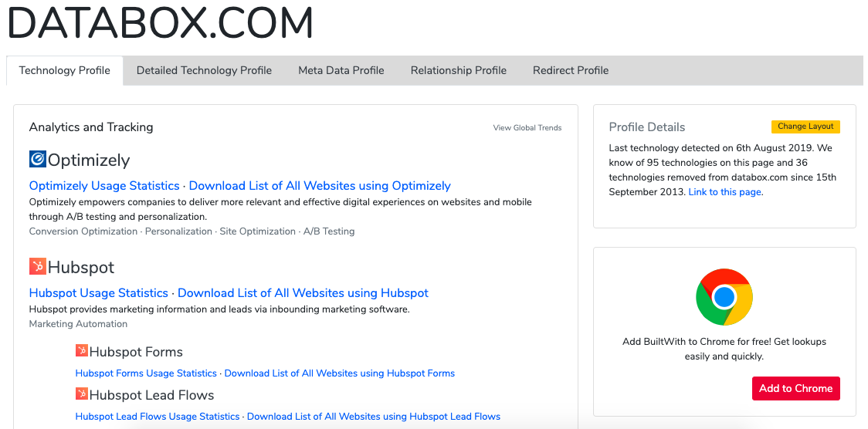This screenshot has height=429, width=868.
Task: Click Download List of Websites using Hubspot Lead Flows
Action: tap(374, 417)
